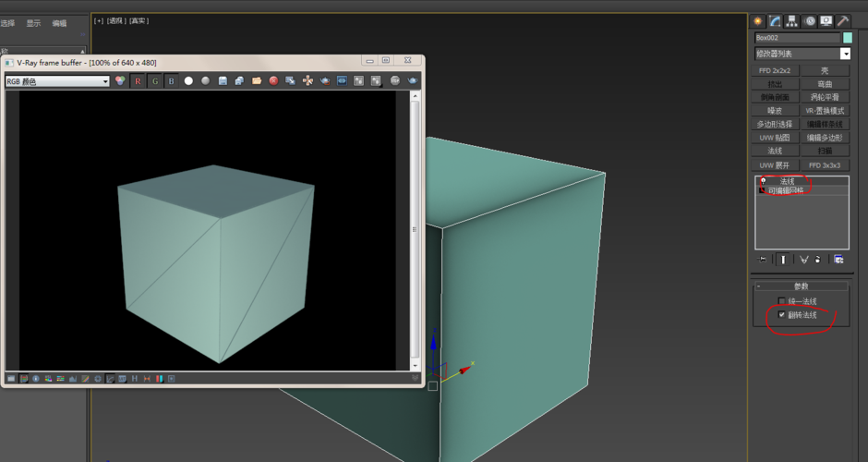Uncheck the 翻转法线 checkbox

click(x=782, y=315)
